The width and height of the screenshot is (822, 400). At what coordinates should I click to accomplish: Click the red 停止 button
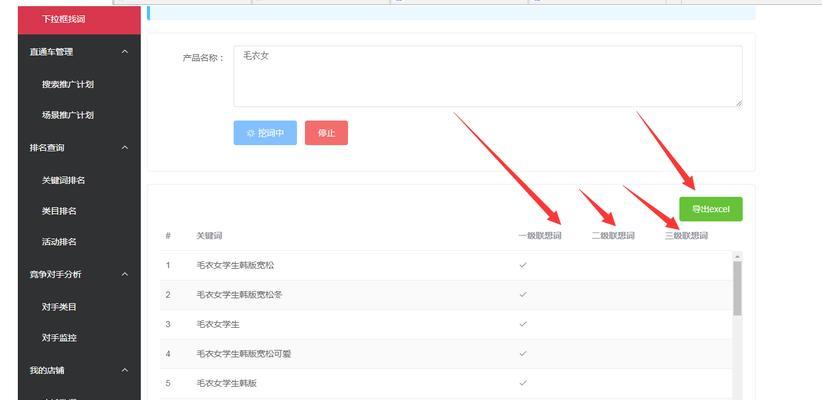click(326, 133)
